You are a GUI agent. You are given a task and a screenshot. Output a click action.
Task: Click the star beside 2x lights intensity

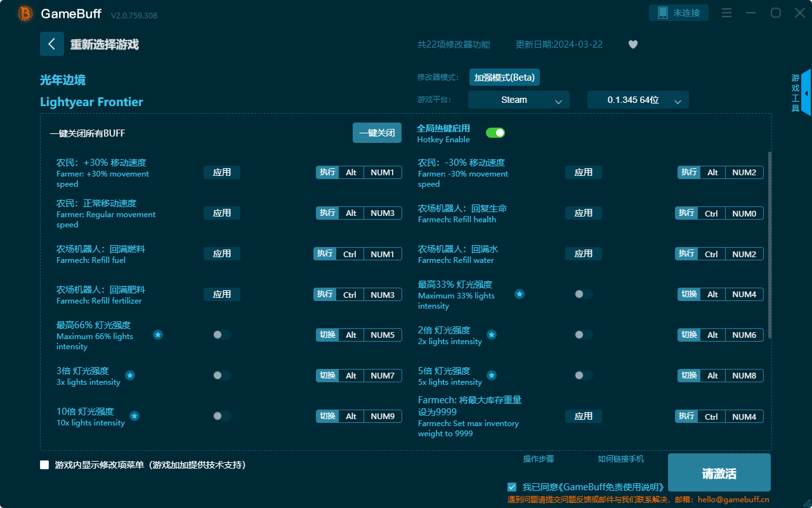click(x=491, y=334)
